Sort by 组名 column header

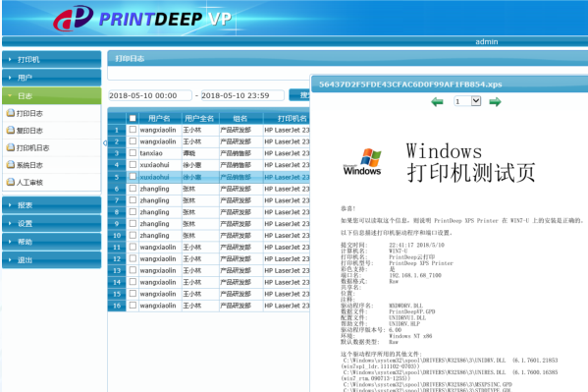[x=241, y=118]
